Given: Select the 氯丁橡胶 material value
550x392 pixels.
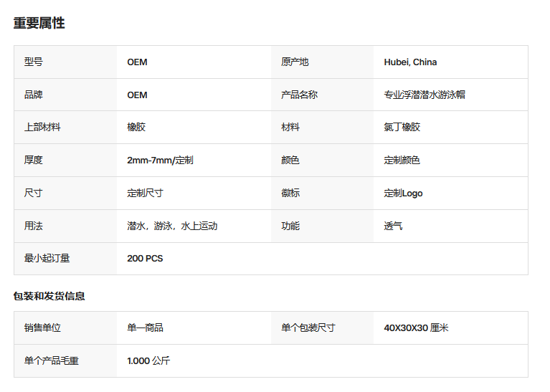Looking at the screenshot, I should (402, 127).
